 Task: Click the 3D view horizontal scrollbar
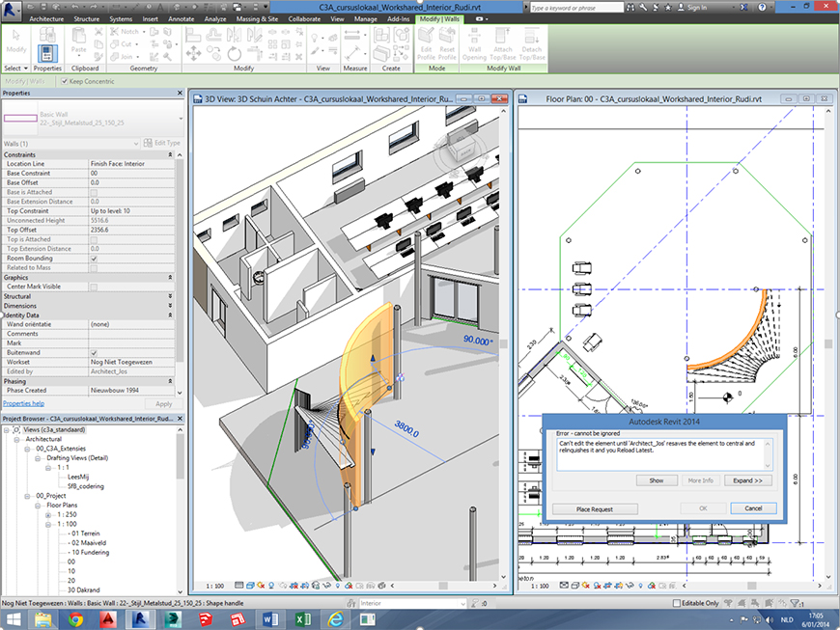click(443, 586)
